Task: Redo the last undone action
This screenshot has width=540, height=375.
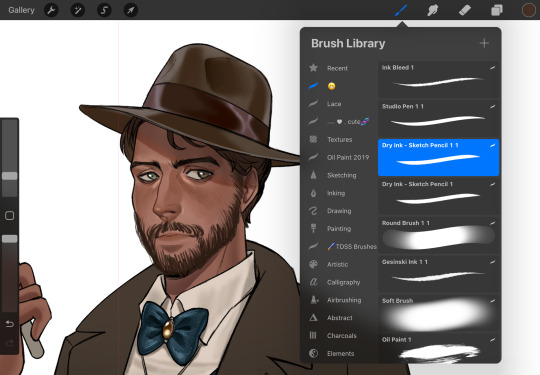Action: pos(10,343)
